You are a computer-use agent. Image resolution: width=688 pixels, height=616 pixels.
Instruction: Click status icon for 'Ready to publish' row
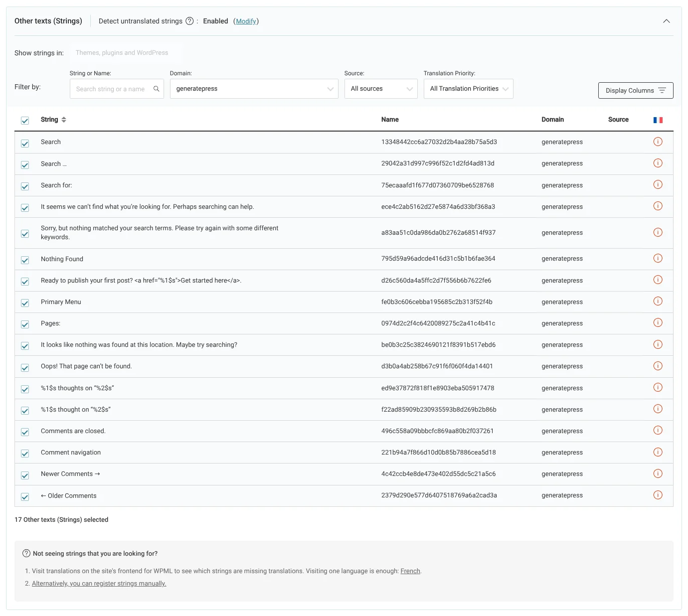tap(658, 280)
